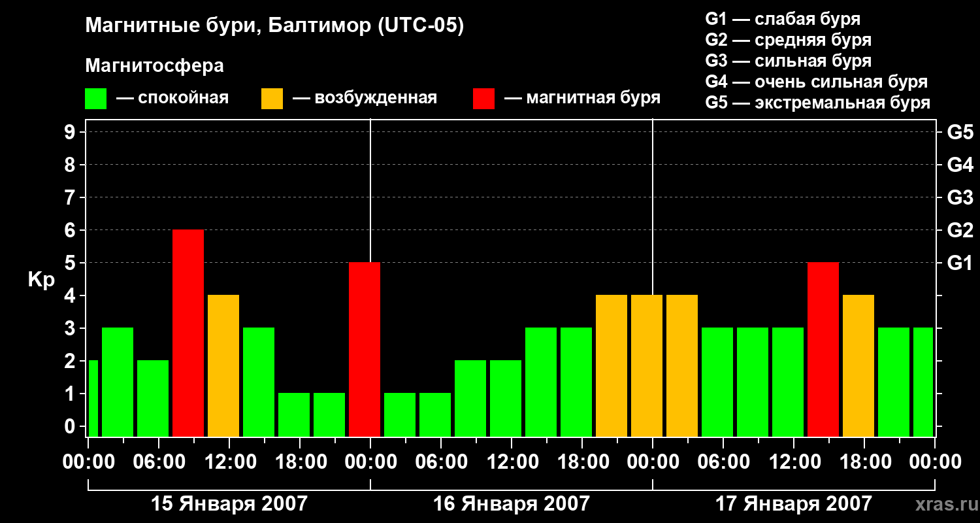This screenshot has width=980, height=523.
Task: Click the orange excited magnetosphere legend swatch
Action: pos(272,99)
